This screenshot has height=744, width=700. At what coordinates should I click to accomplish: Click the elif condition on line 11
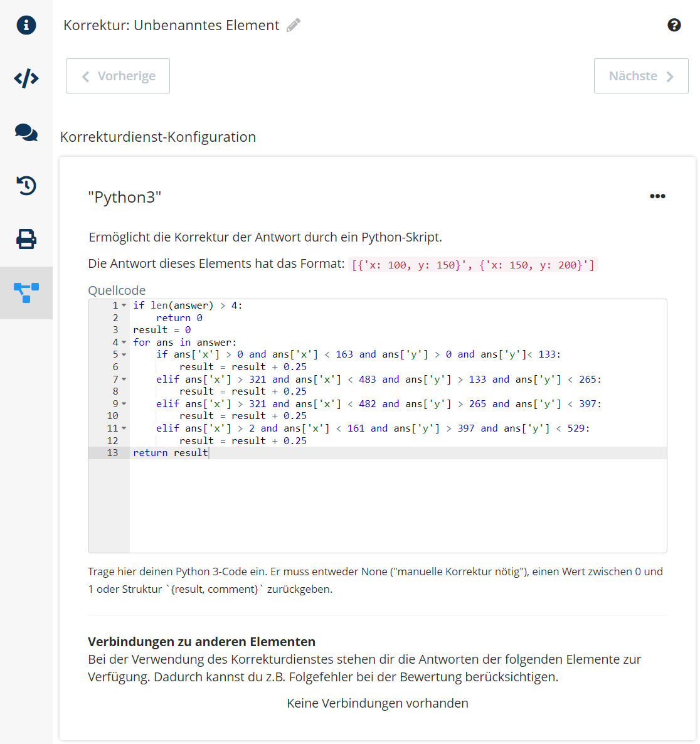(373, 428)
